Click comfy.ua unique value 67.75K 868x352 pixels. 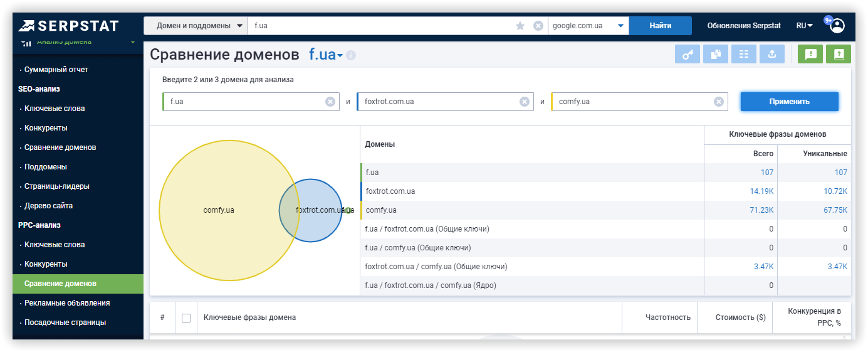(835, 210)
